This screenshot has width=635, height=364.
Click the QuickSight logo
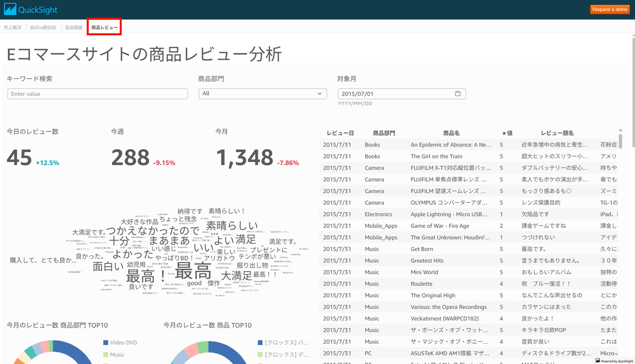[x=31, y=10]
